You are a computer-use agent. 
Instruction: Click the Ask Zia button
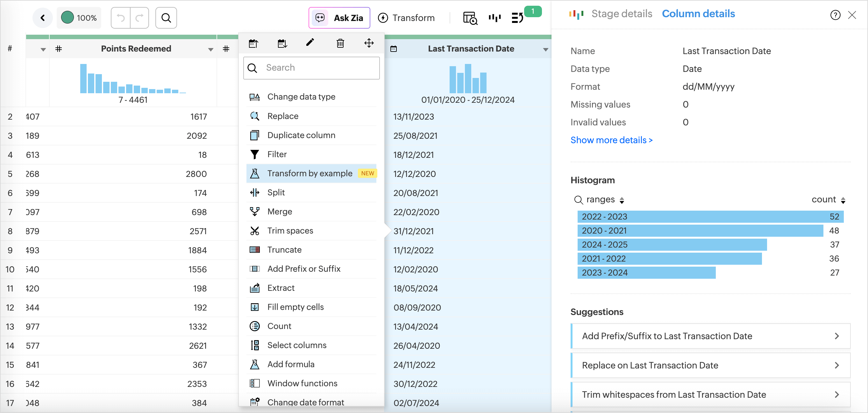(339, 18)
